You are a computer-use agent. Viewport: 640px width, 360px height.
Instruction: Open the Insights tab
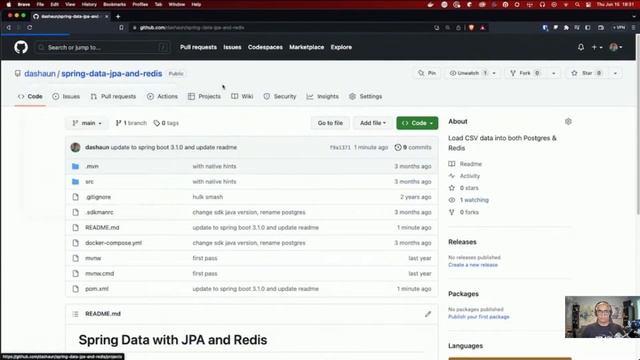click(322, 96)
